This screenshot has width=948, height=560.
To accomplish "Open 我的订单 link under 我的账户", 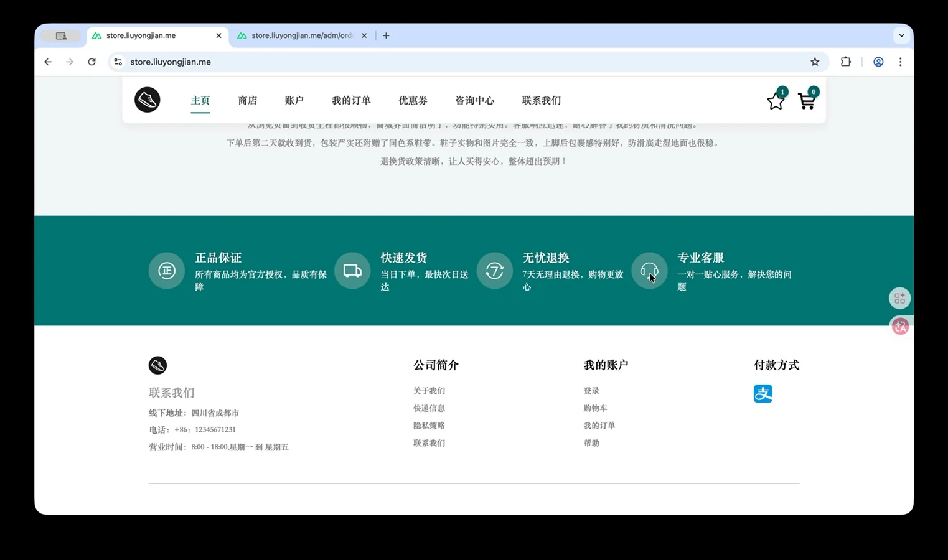I will pos(599,426).
